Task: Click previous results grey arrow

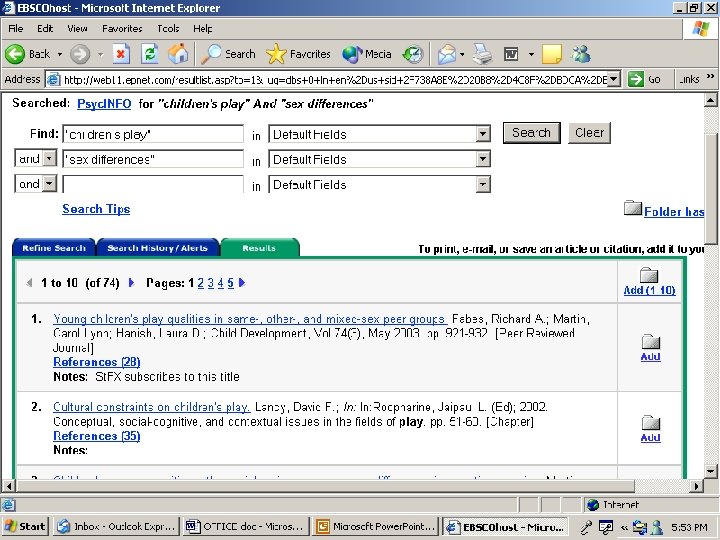Action: (29, 283)
